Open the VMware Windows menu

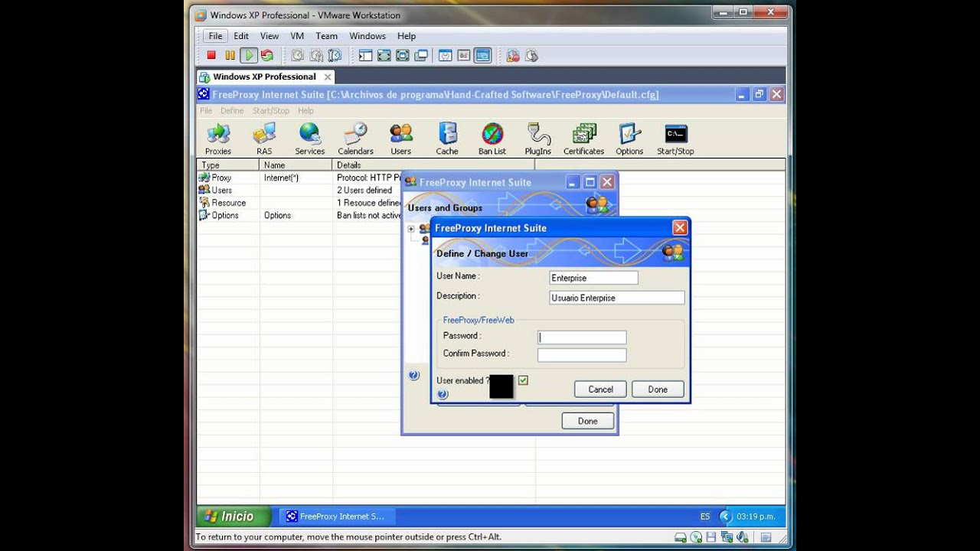coord(367,36)
